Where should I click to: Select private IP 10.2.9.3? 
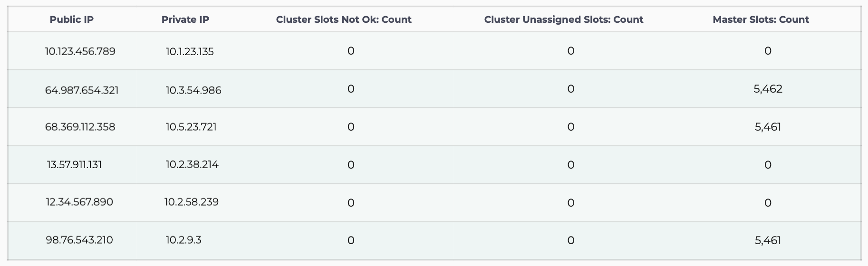click(183, 240)
